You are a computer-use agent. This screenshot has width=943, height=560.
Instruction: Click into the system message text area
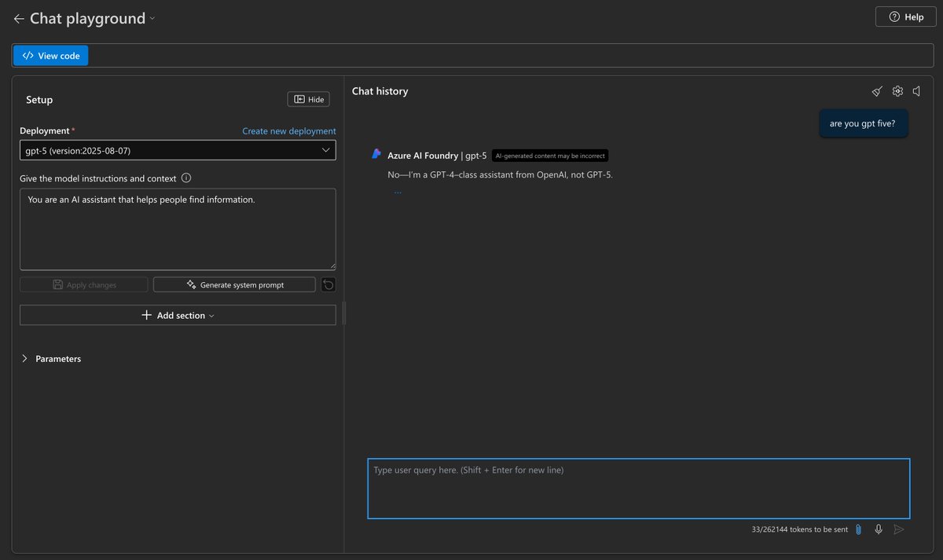pyautogui.click(x=178, y=229)
